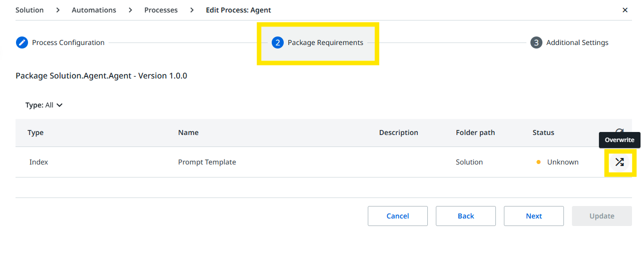Click the pencil icon beside Process Configuration
The image size is (644, 254).
(x=22, y=42)
